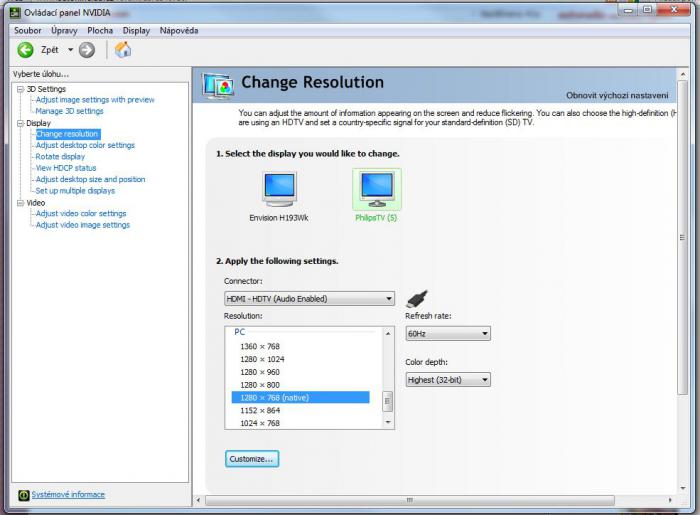700x515 pixels.
Task: Click the Home icon in toolbar
Action: click(123, 50)
